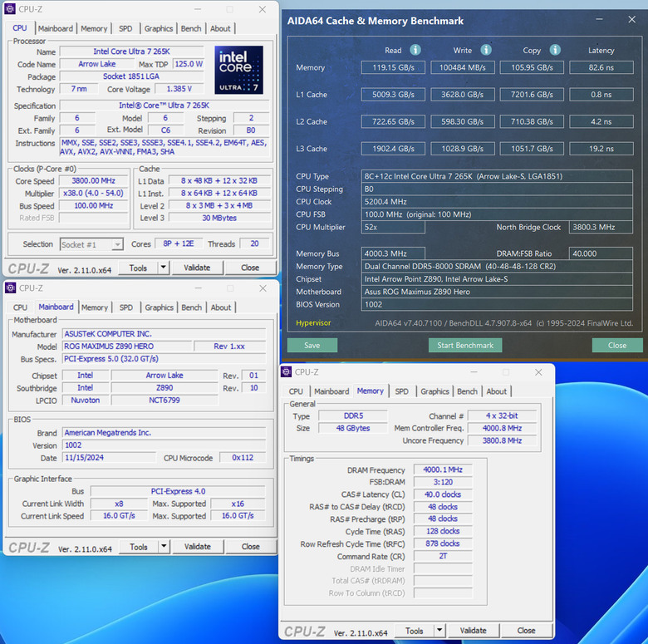The height and width of the screenshot is (644, 648).
Task: Switch to the CPU tab in the Memory CPU-Z window
Action: tap(296, 391)
